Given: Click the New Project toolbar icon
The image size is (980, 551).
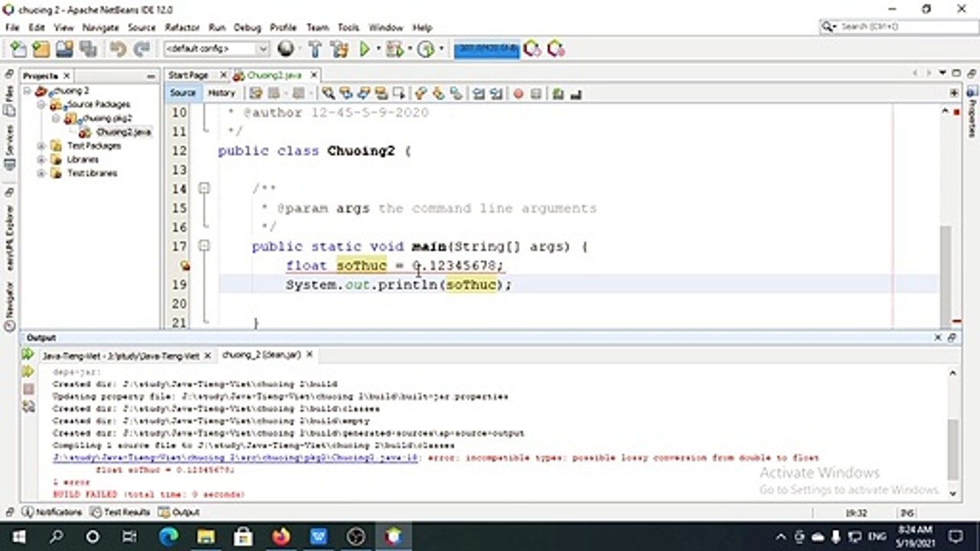Looking at the screenshot, I should coord(41,49).
